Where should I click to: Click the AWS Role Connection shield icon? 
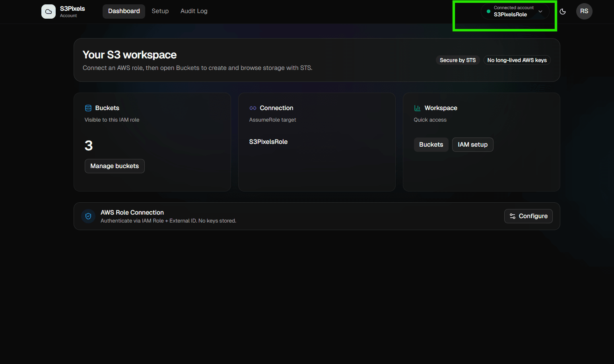[88, 216]
